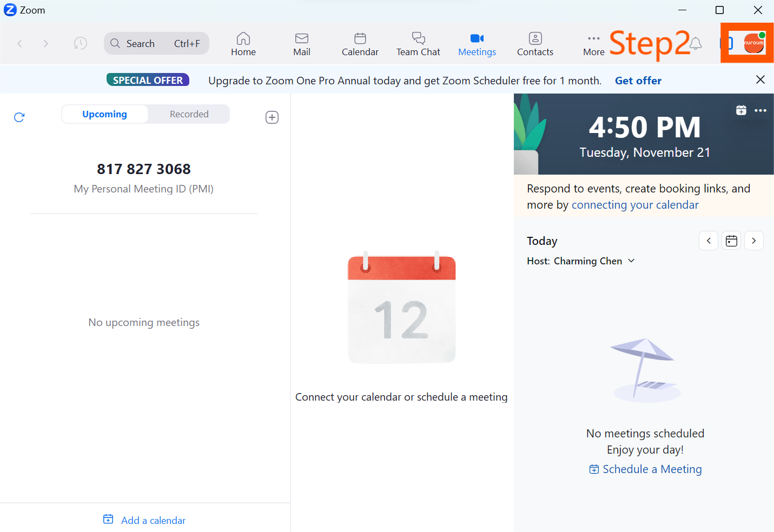Click the calendar illustration showing 12
The width and height of the screenshot is (774, 532).
[x=402, y=307]
